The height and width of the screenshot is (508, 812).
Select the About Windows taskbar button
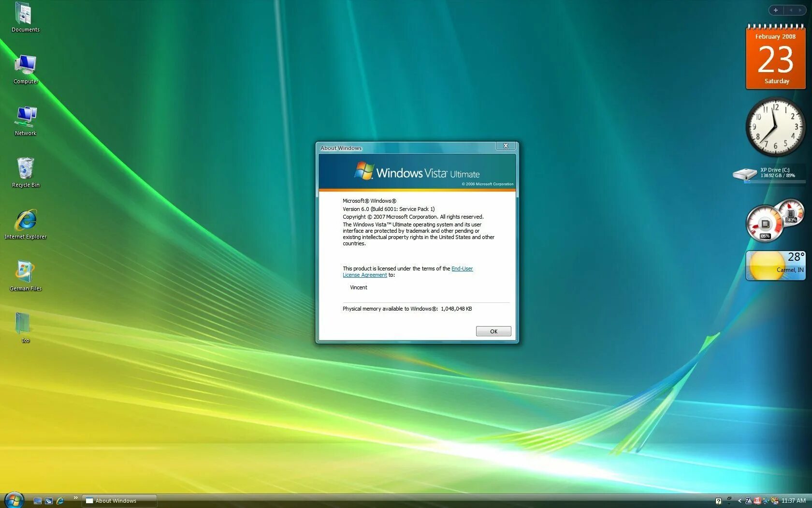(x=118, y=501)
